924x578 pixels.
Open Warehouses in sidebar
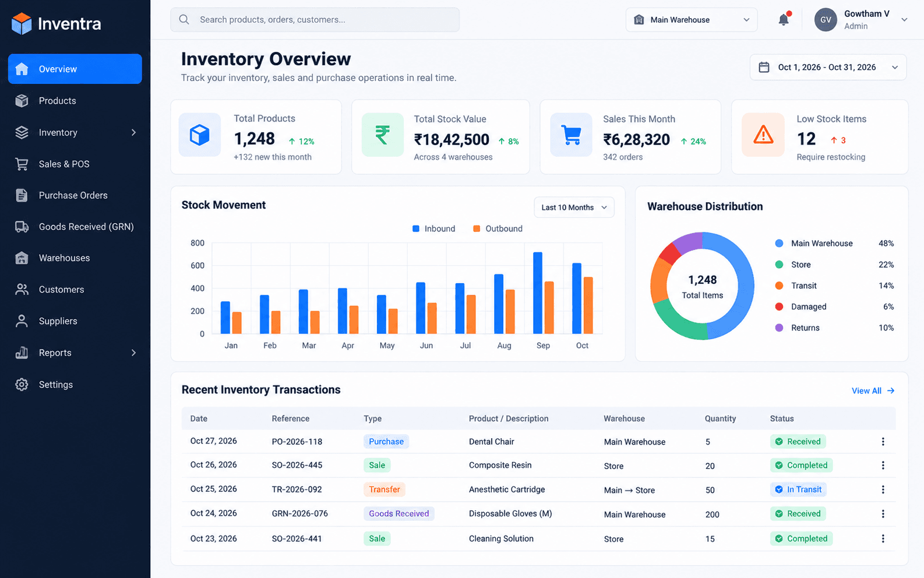coord(75,258)
